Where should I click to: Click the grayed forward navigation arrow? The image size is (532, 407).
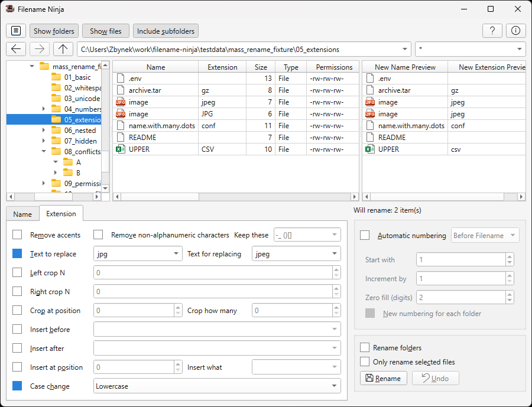click(x=40, y=49)
